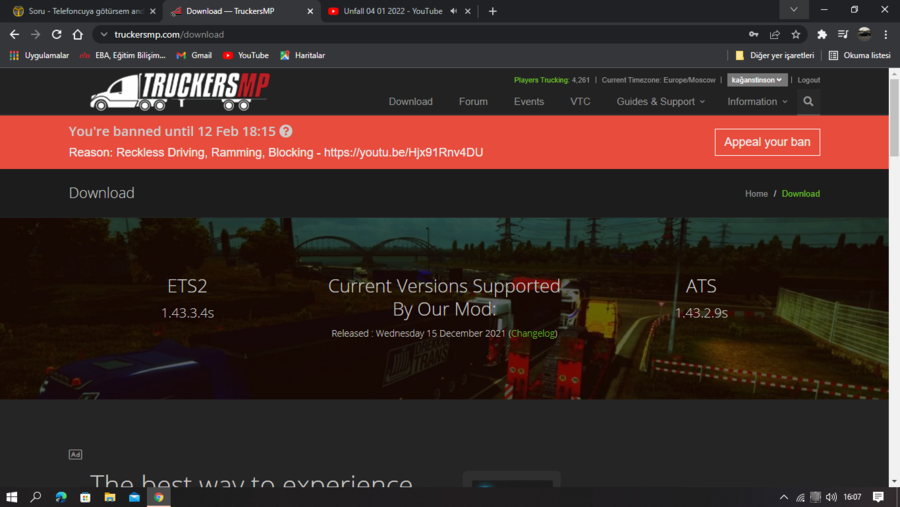Open the Haritalar maps bookmark
Image resolution: width=900 pixels, height=507 pixels.
(302, 55)
